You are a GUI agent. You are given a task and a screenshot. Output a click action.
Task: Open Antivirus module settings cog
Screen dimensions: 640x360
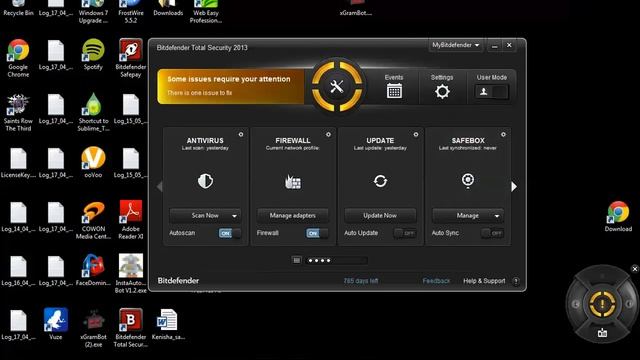241,134
